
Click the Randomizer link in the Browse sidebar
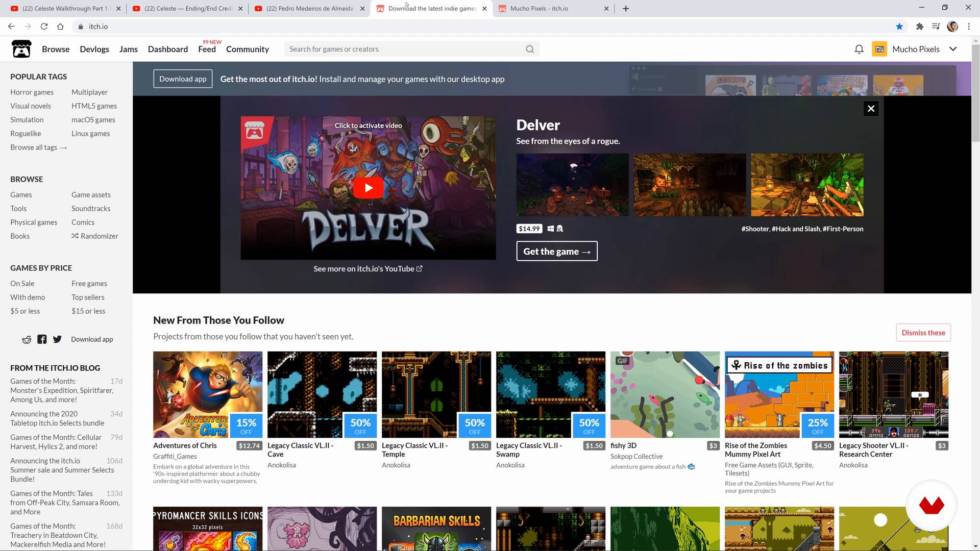[95, 236]
